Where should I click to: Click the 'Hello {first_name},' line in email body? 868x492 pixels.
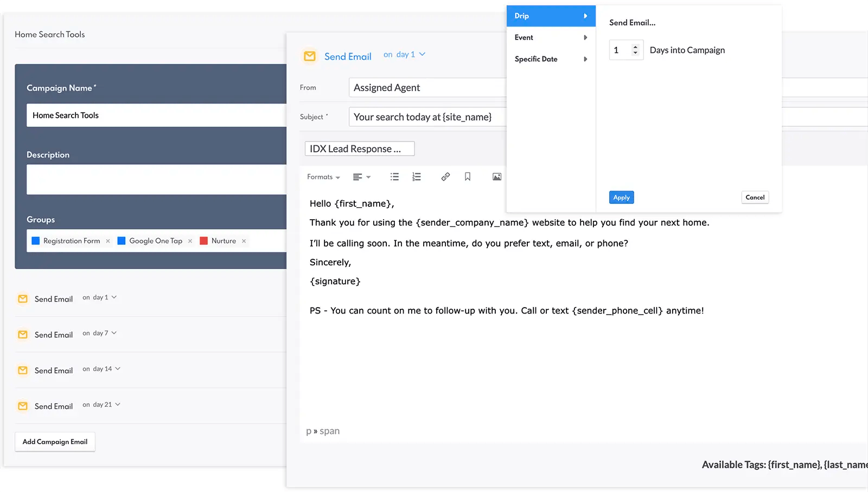tap(352, 203)
